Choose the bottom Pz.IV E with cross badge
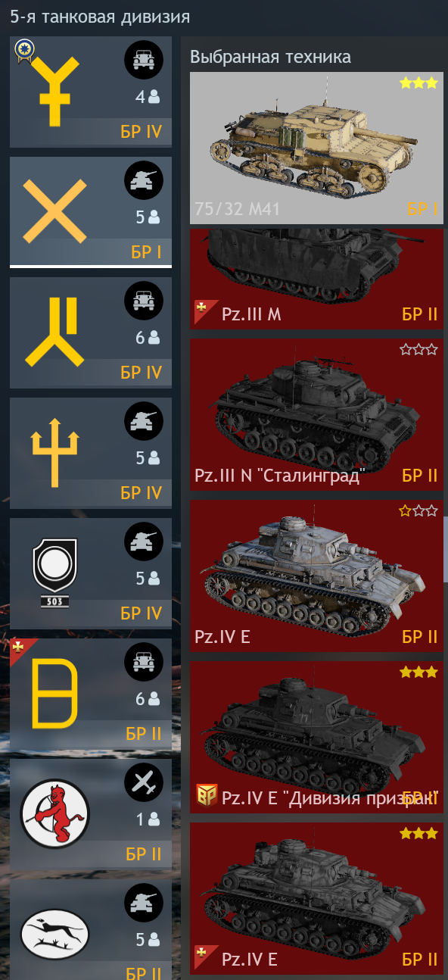This screenshot has height=980, width=448. pyautogui.click(x=316, y=898)
